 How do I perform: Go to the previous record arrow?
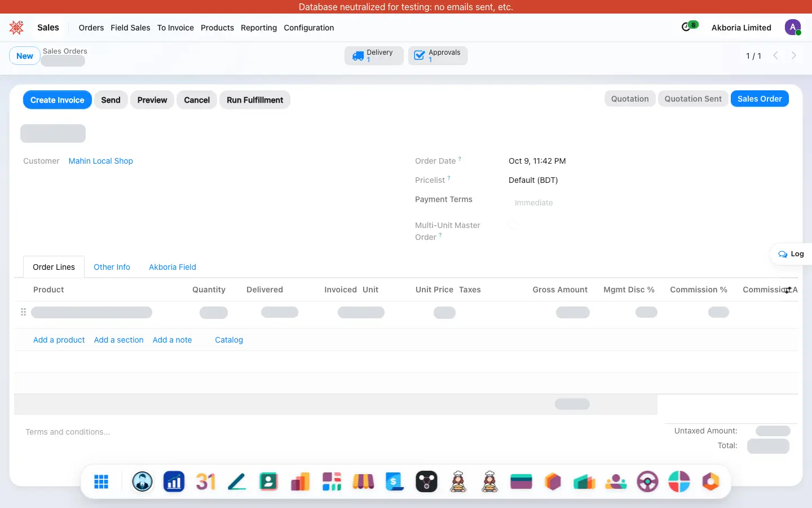click(776, 55)
